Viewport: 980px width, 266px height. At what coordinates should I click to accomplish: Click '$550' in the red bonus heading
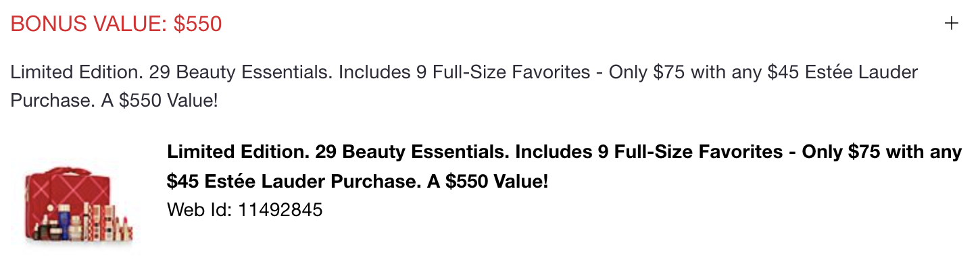tap(197, 24)
